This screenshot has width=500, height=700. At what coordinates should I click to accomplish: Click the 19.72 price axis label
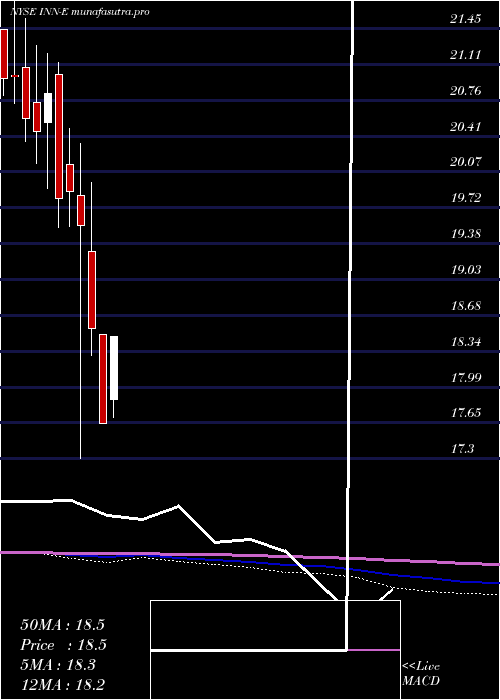tap(466, 198)
